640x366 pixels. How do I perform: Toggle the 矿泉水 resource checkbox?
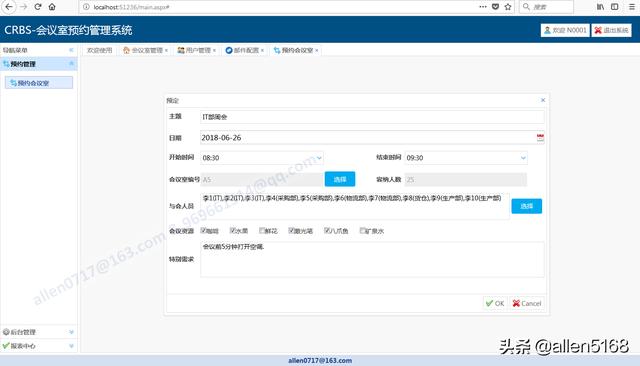[362, 231]
